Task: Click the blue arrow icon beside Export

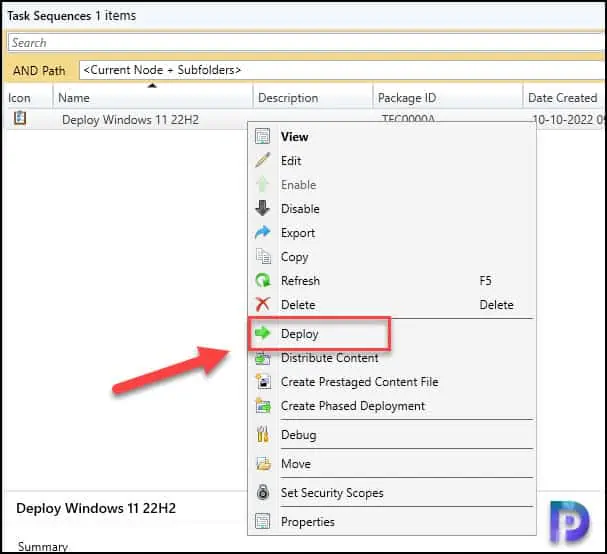Action: [263, 232]
